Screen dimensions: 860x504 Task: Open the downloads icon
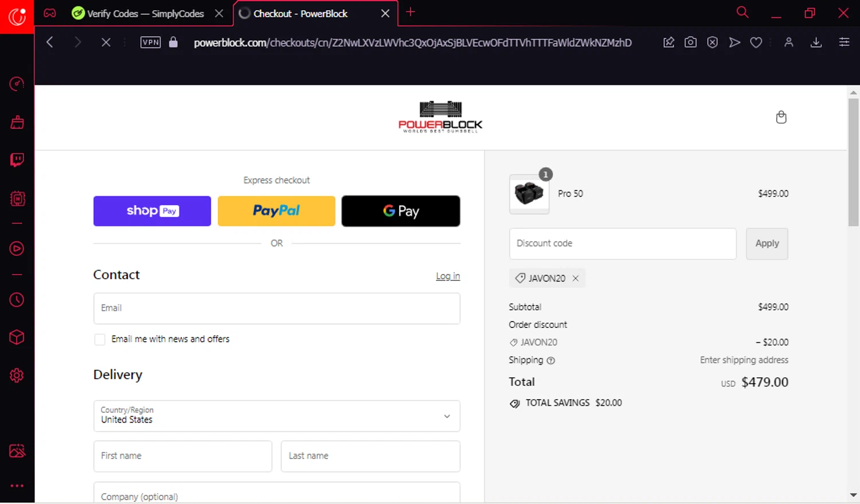click(816, 42)
